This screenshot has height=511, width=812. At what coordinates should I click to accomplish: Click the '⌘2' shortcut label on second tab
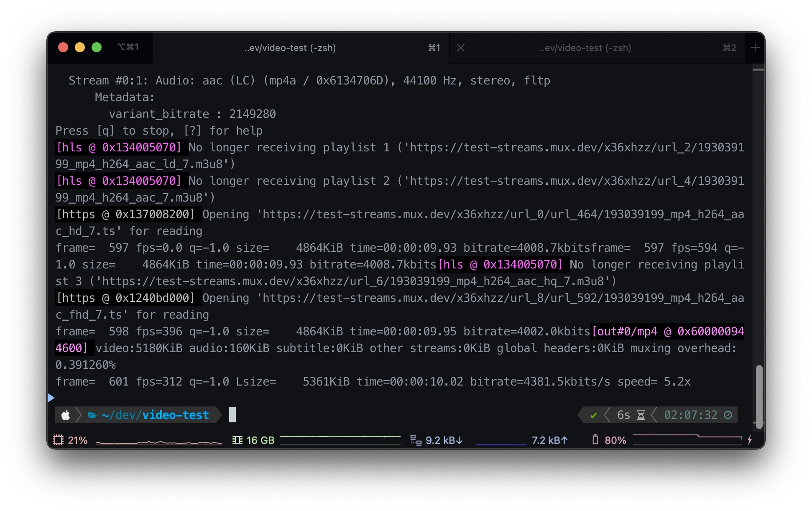[x=729, y=48]
